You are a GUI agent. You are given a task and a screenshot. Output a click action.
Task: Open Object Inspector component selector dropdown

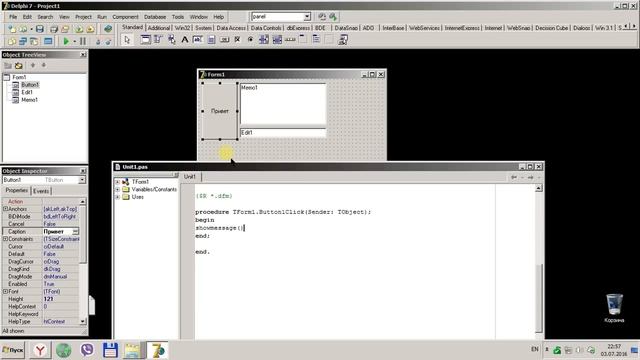click(x=82, y=180)
